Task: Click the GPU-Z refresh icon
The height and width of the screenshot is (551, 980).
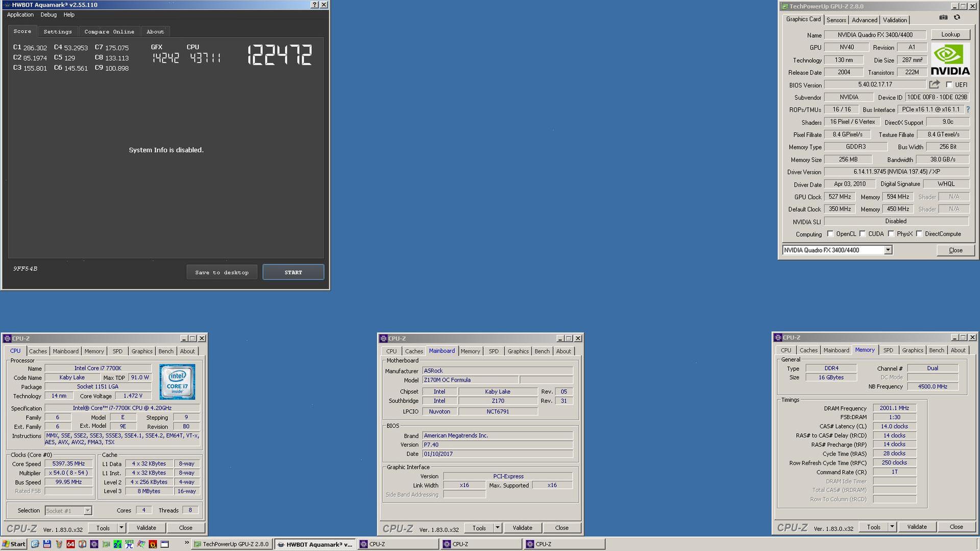Action: pyautogui.click(x=957, y=17)
